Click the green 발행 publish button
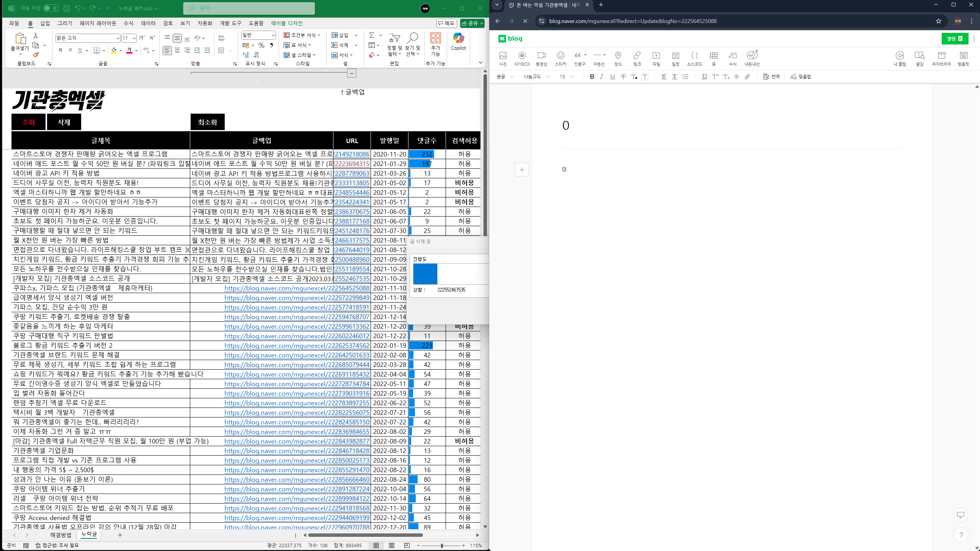980x551 pixels. 954,39
